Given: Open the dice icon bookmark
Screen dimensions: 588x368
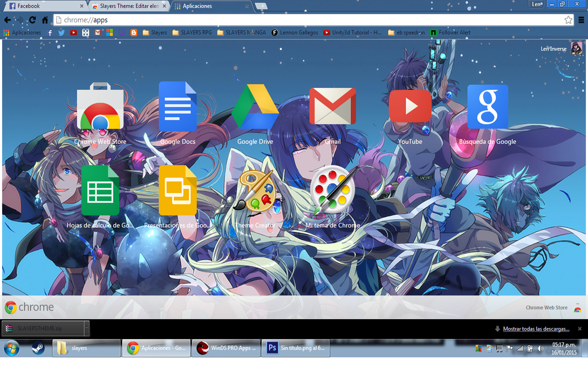Looking at the screenshot, I should (85, 33).
